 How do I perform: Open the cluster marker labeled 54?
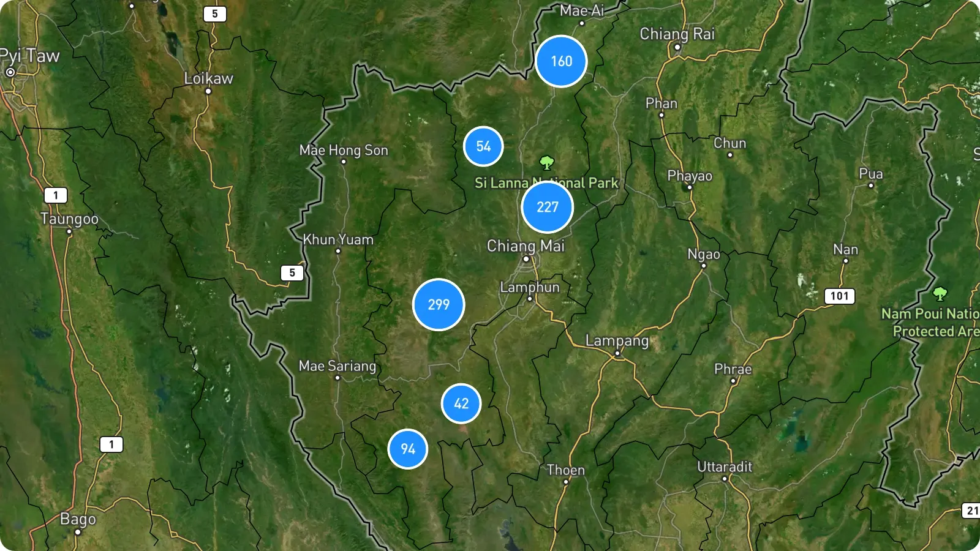(x=483, y=146)
